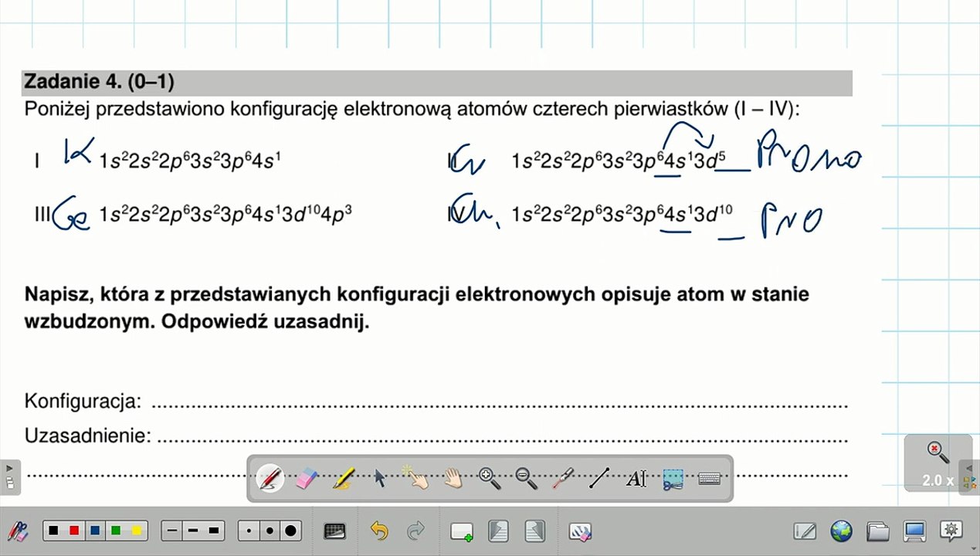This screenshot has width=980, height=556.
Task: Select the yellow Highlighter tool
Action: [344, 479]
